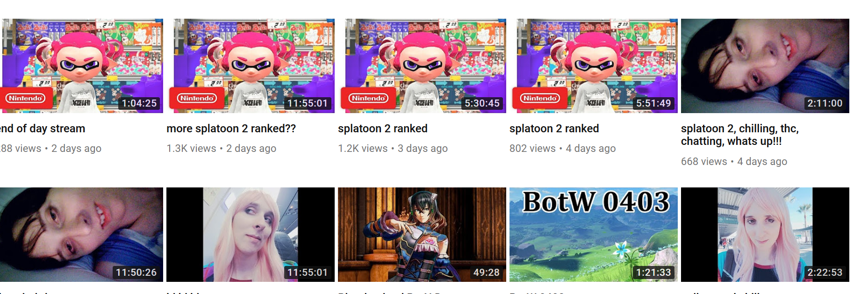Screen dimensions: 868x294
Task: Open 'splatoon 2 ranked' title, 3 days ago
Action: click(383, 129)
